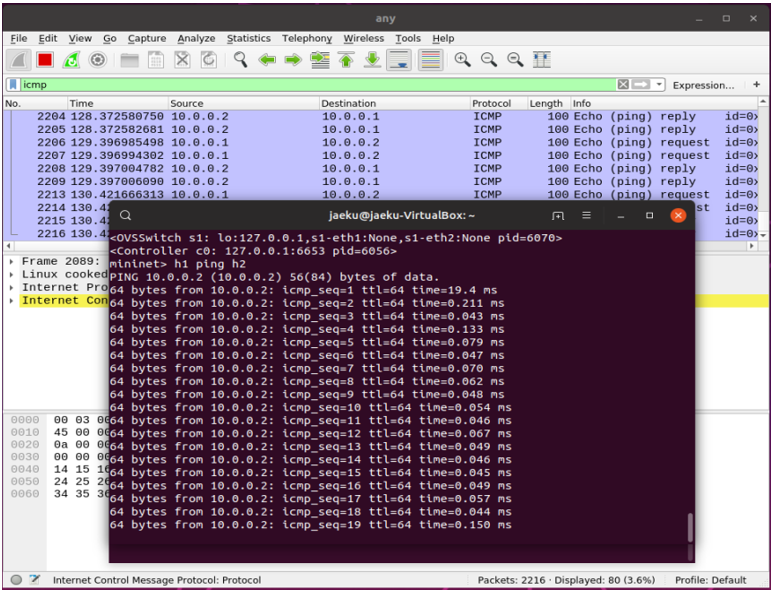Reload this capture file icon
The height and width of the screenshot is (591, 772).
pos(209,60)
